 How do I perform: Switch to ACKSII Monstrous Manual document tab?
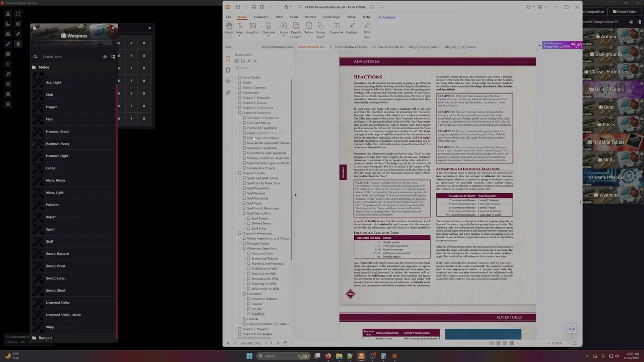pyautogui.click(x=278, y=47)
